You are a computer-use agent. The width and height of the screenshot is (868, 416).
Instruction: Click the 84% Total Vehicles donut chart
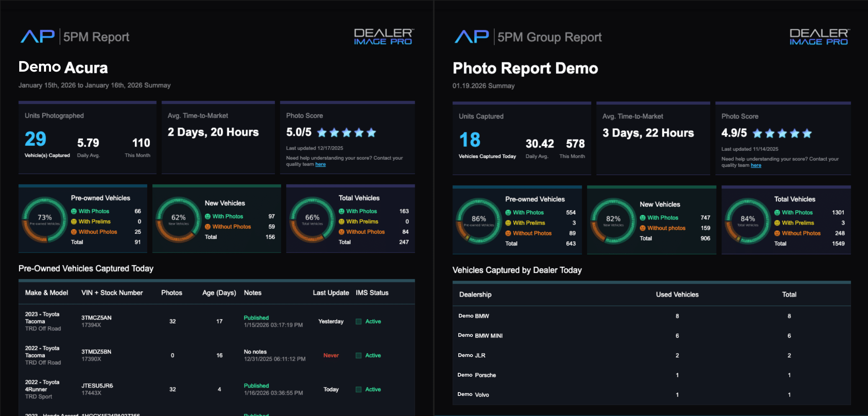tap(747, 221)
